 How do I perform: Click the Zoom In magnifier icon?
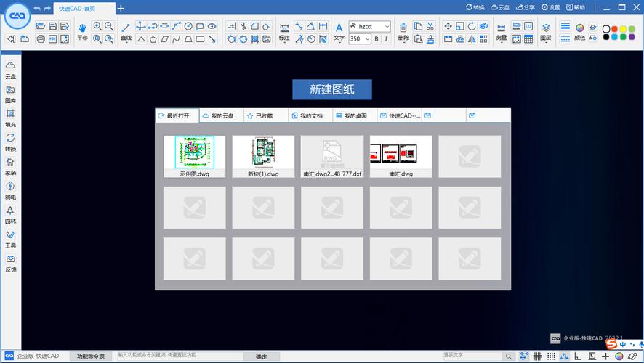click(97, 26)
